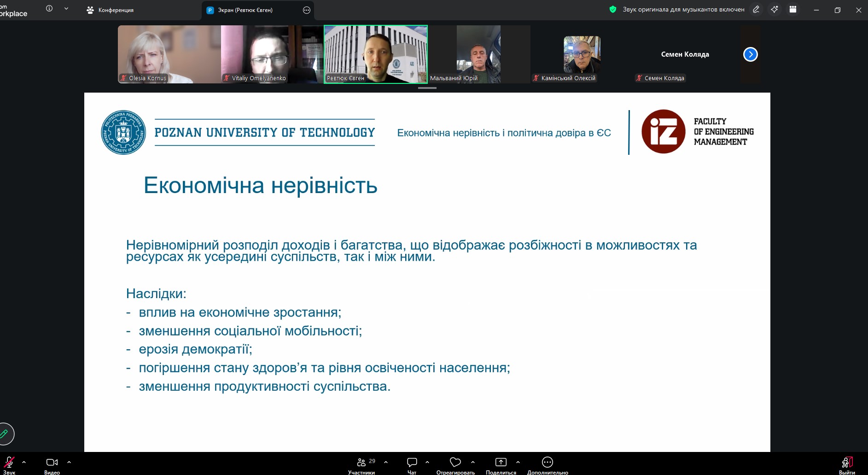
Task: Select the Экран (Ревтюк Євген) tab
Action: pyautogui.click(x=245, y=10)
